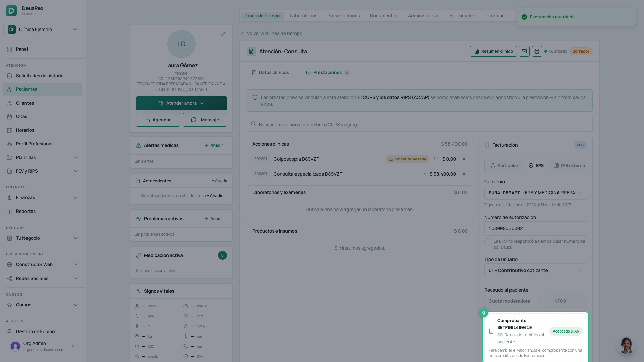Click the Resumen clínico button
This screenshot has width=644, height=362.
pos(493,51)
